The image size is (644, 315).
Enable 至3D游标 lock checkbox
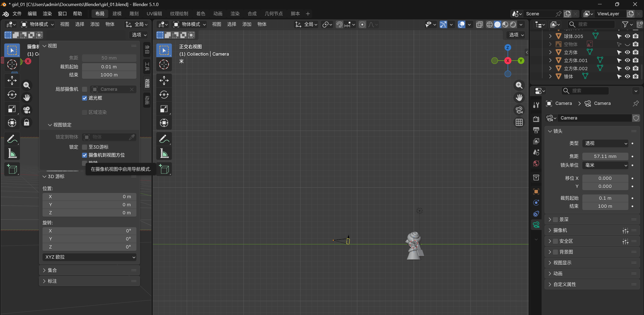[85, 147]
